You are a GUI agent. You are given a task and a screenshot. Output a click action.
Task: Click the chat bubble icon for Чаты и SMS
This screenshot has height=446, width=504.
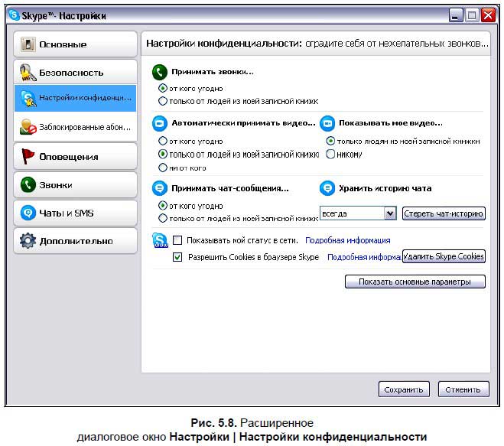pyautogui.click(x=28, y=213)
